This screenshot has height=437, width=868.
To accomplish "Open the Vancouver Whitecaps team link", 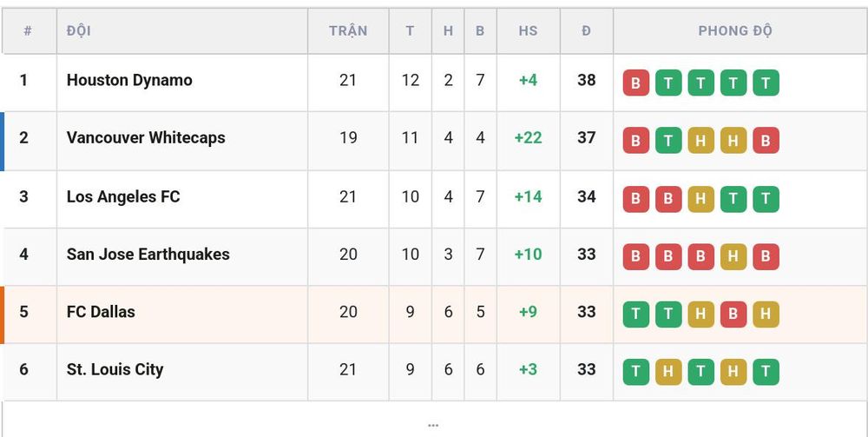I will point(146,138).
